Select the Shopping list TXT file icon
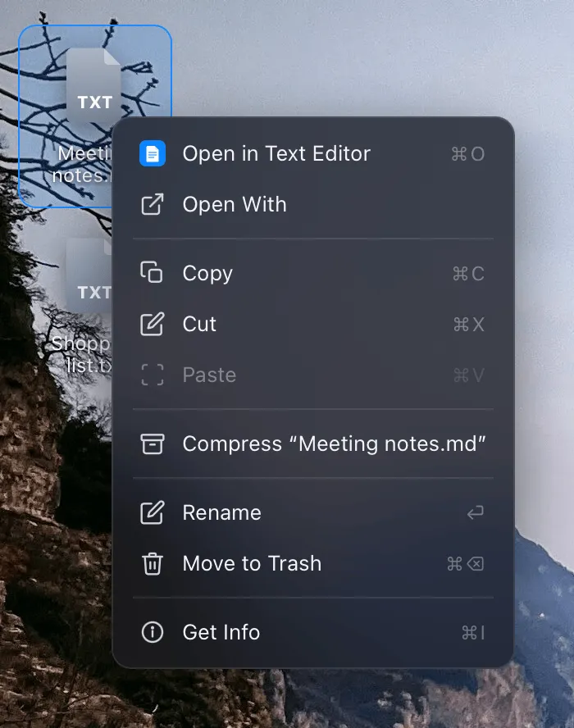Viewport: 574px width, 728px height. [x=89, y=275]
